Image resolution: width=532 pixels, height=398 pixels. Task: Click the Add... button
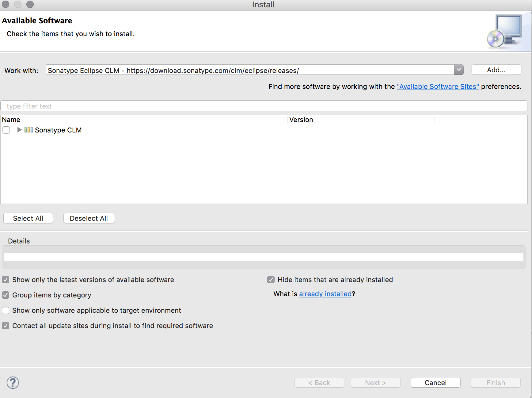click(496, 70)
